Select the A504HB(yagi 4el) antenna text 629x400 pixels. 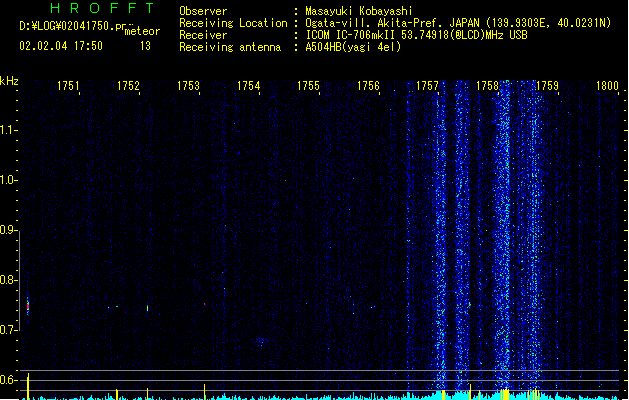point(353,47)
